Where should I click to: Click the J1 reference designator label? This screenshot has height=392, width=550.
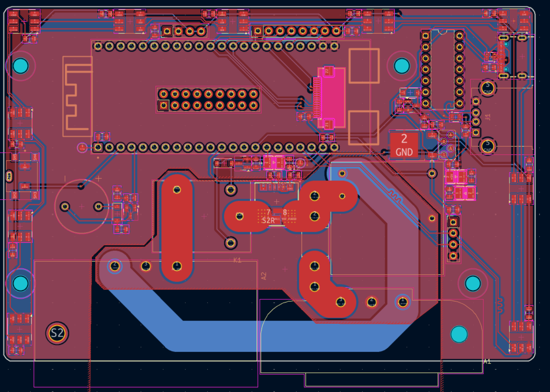pyautogui.click(x=488, y=117)
